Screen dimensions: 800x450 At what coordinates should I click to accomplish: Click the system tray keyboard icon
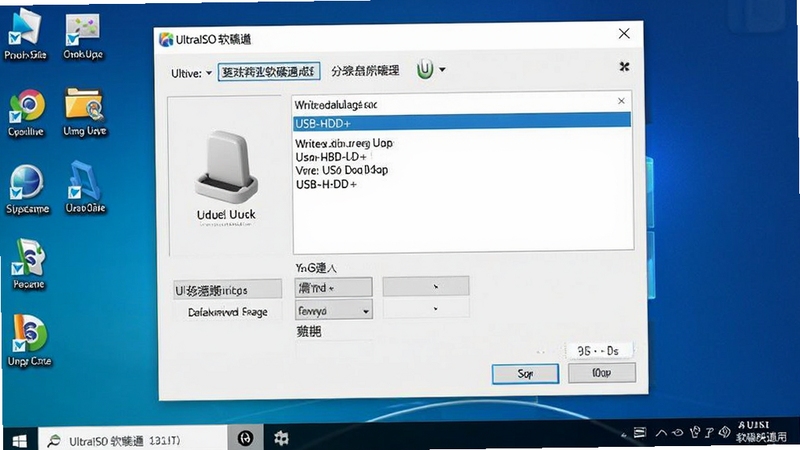click(x=640, y=433)
